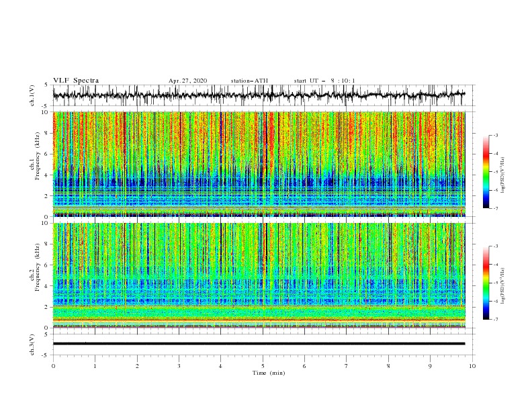The height and width of the screenshot is (411, 532).
Task: Click the time axis tick label '10'
Action: click(x=472, y=366)
